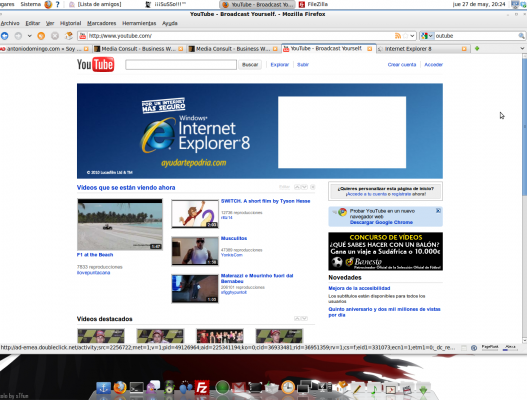Open Pidgin messenger from the dock

click(x=153, y=388)
